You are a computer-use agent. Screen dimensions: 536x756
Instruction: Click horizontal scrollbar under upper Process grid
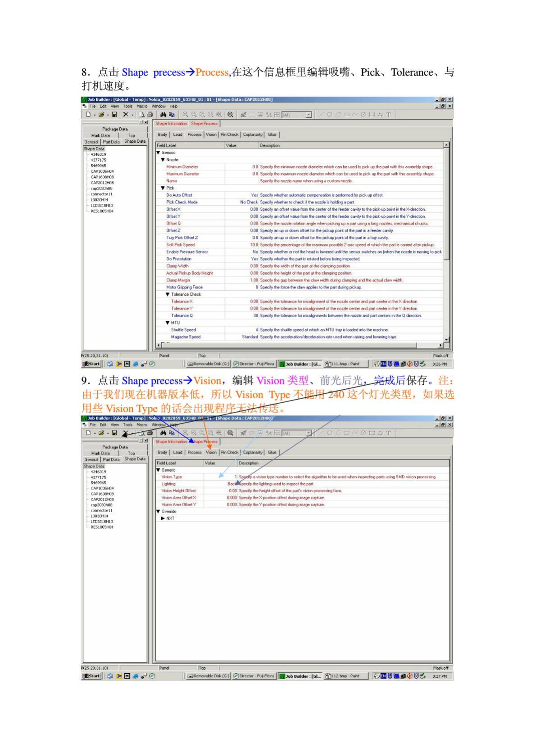pos(300,345)
